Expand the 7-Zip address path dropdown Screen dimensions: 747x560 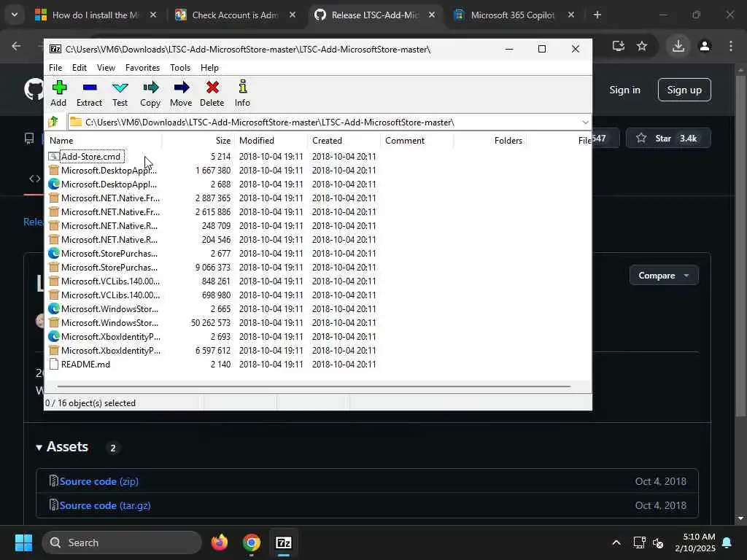coord(585,122)
